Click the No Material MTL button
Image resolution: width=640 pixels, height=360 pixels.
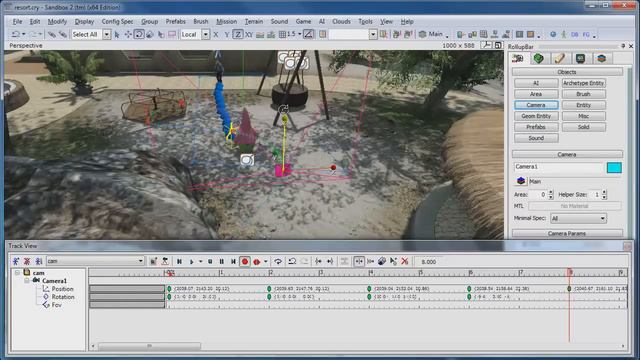tap(575, 206)
